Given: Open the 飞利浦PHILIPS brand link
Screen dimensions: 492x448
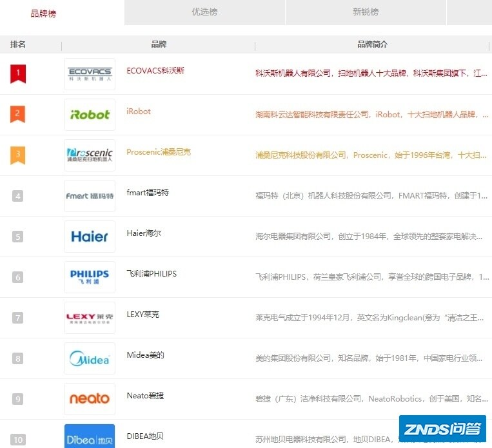Looking at the screenshot, I should click(152, 273).
